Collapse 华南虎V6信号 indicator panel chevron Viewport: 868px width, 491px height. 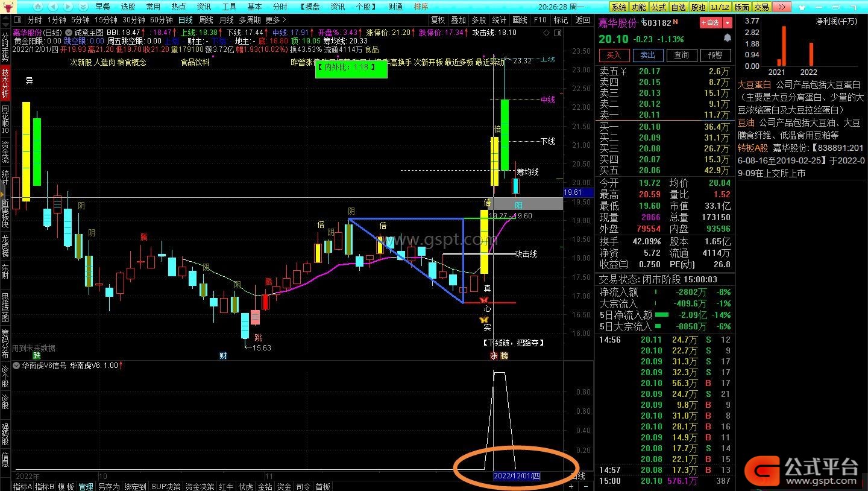pyautogui.click(x=16, y=365)
